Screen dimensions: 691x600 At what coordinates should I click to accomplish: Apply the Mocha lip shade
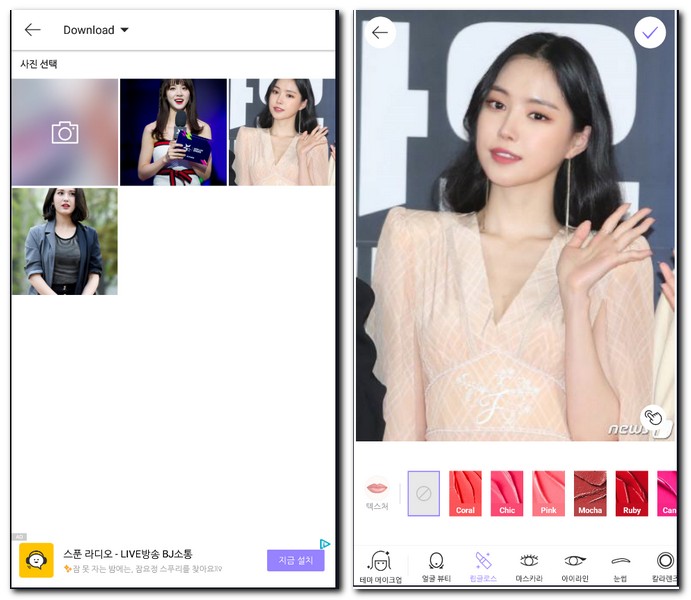pyautogui.click(x=590, y=493)
